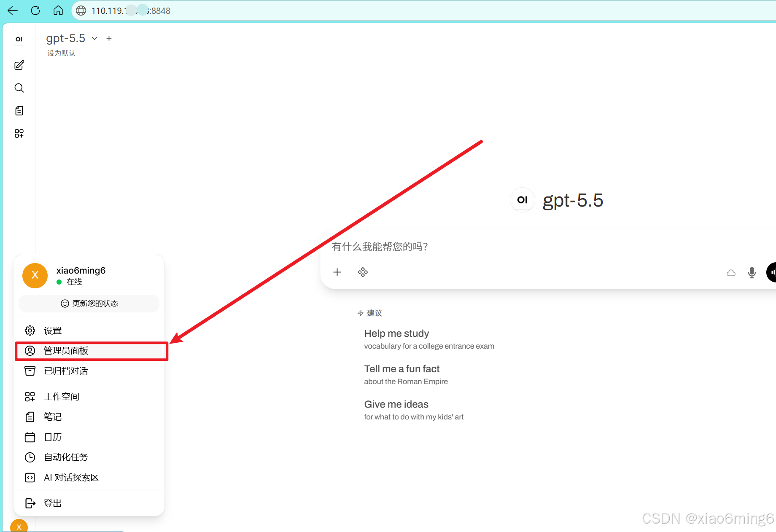Start dictation with the microphone icon
776x532 pixels.
point(752,273)
